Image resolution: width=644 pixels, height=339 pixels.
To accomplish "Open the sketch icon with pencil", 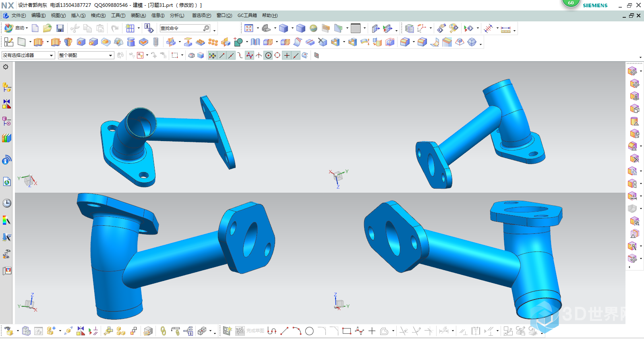I will [9, 42].
